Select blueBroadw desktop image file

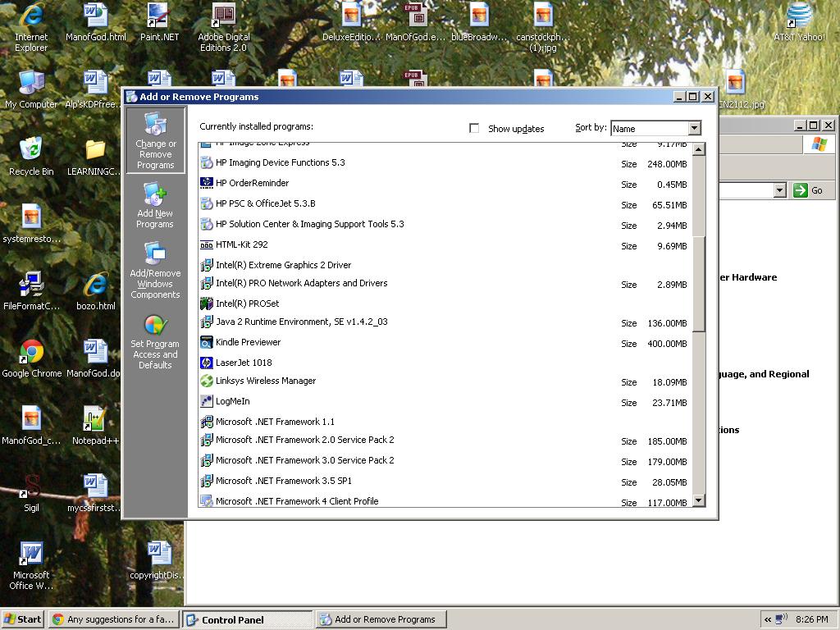(x=479, y=22)
